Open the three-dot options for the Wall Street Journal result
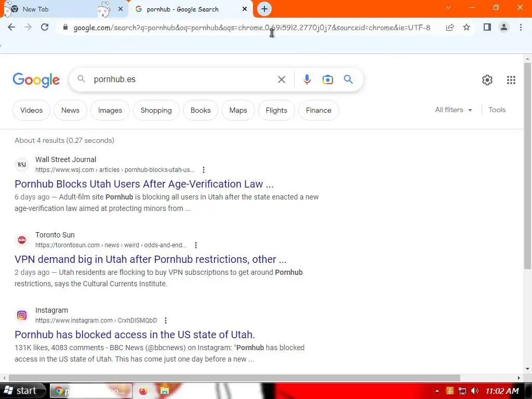 tap(203, 170)
